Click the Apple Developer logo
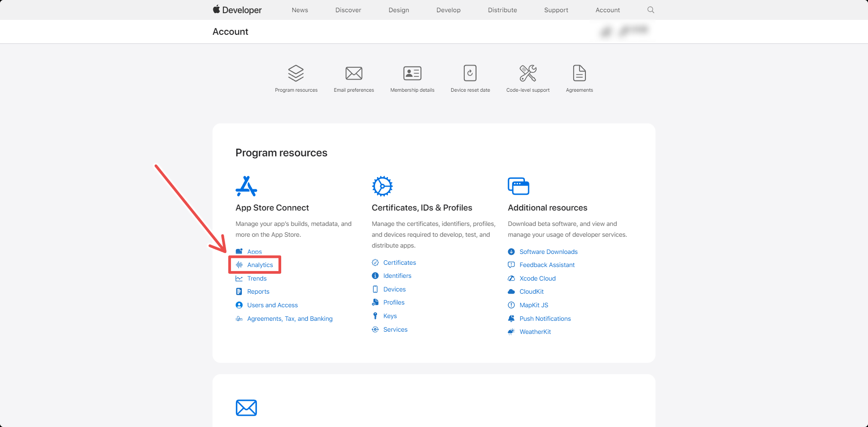868x427 pixels. (237, 9)
